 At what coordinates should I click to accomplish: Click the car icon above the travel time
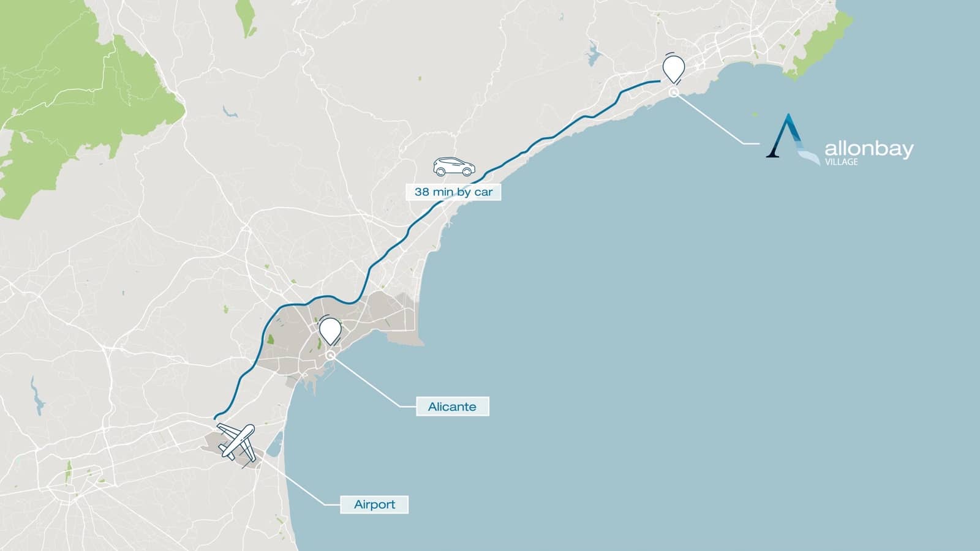point(454,167)
